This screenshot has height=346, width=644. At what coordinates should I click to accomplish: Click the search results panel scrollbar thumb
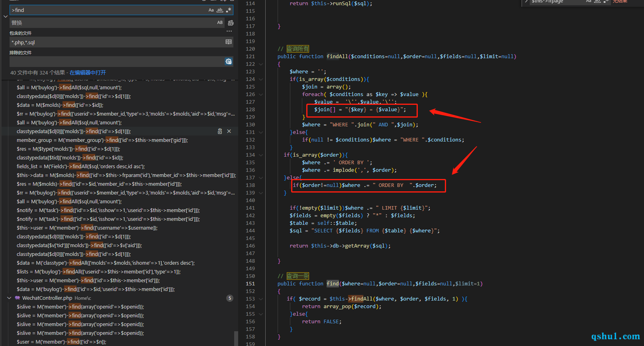pos(236,338)
